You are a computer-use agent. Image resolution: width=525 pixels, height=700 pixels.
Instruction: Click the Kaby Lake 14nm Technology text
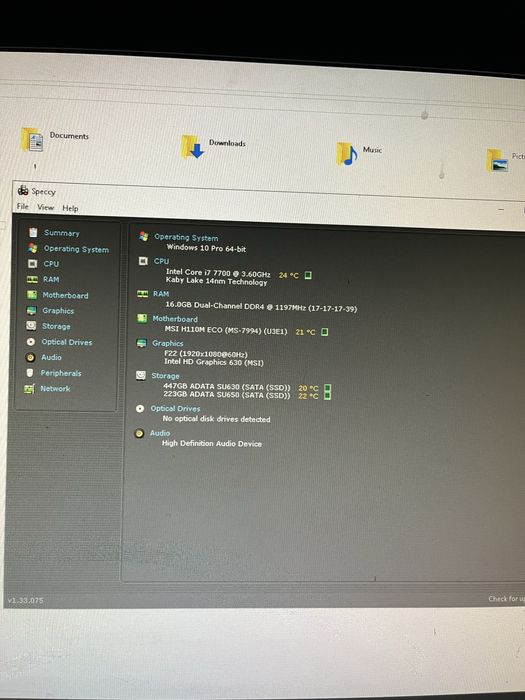click(216, 281)
